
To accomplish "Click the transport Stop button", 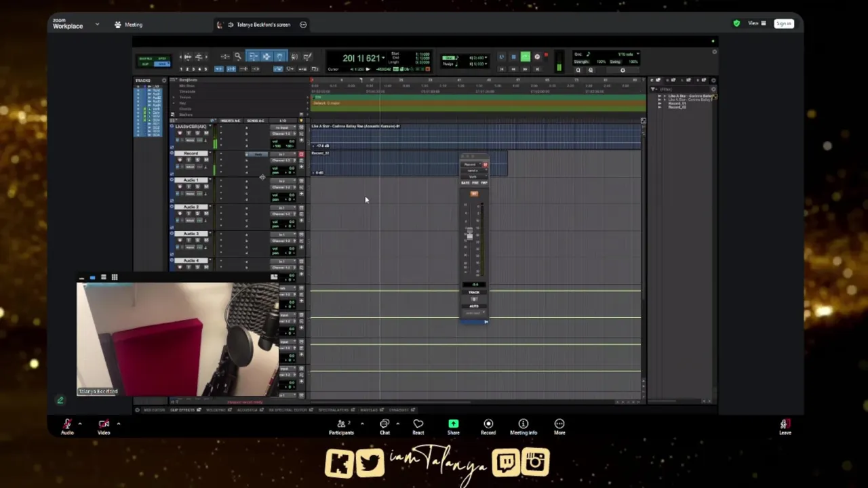I will coord(513,57).
